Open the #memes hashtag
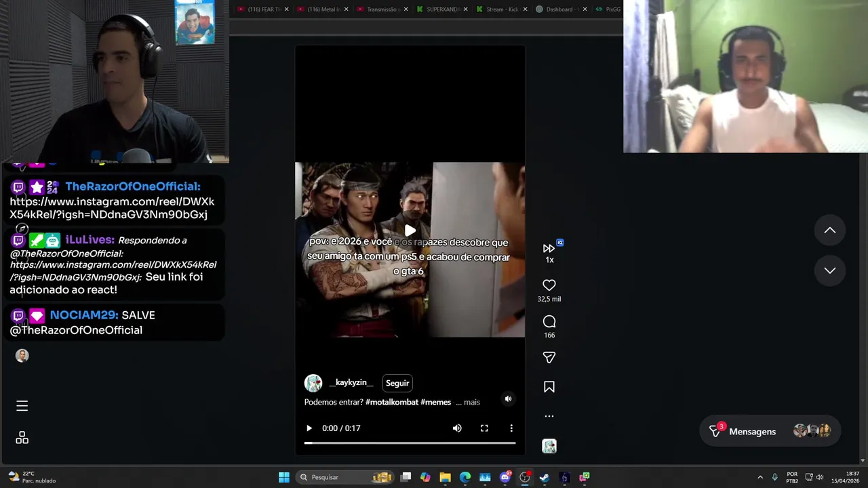Viewport: 868px width, 488px height. coord(435,403)
